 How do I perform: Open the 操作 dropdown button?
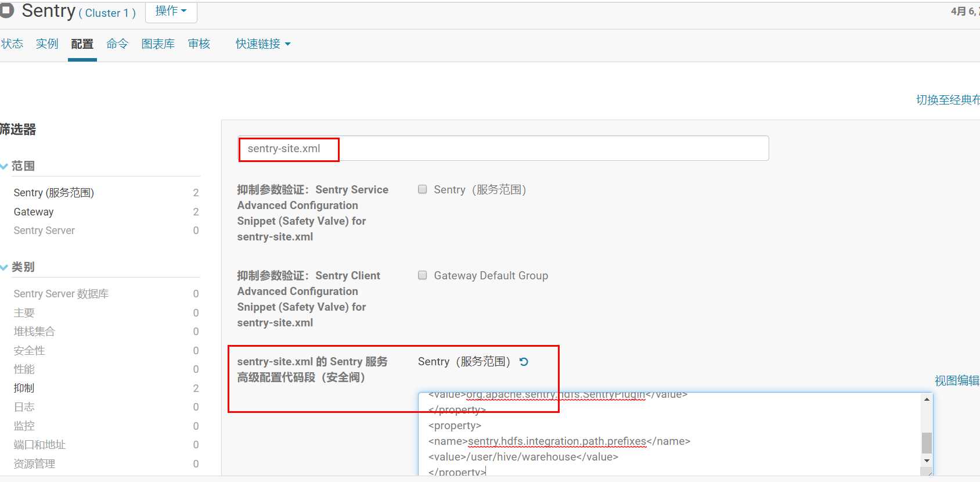tap(171, 12)
